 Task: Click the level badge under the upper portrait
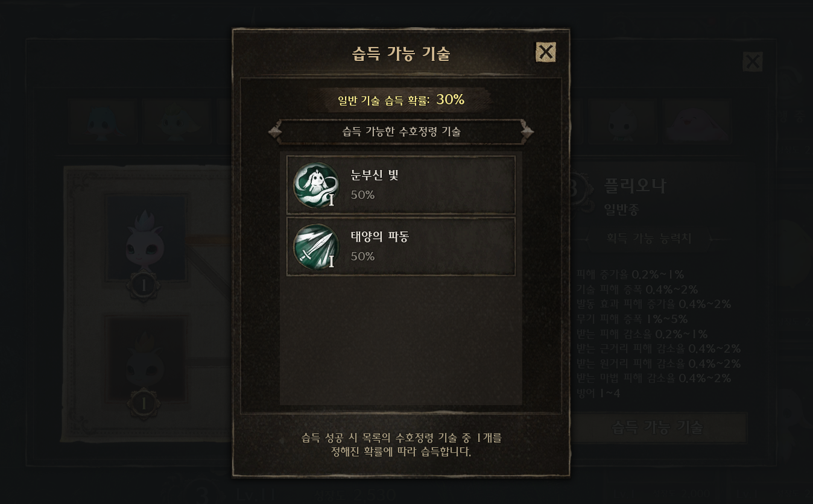coord(144,286)
